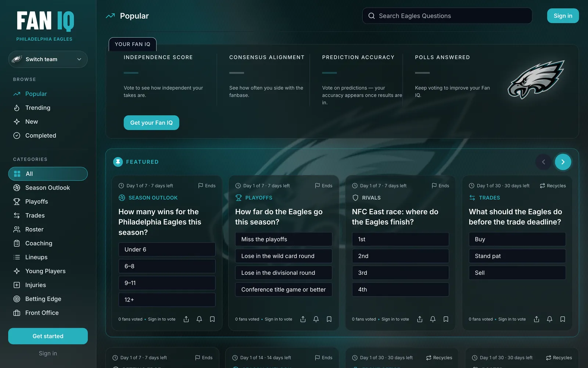Bookmark the NFC East race poll
588x368 pixels.
point(446,319)
